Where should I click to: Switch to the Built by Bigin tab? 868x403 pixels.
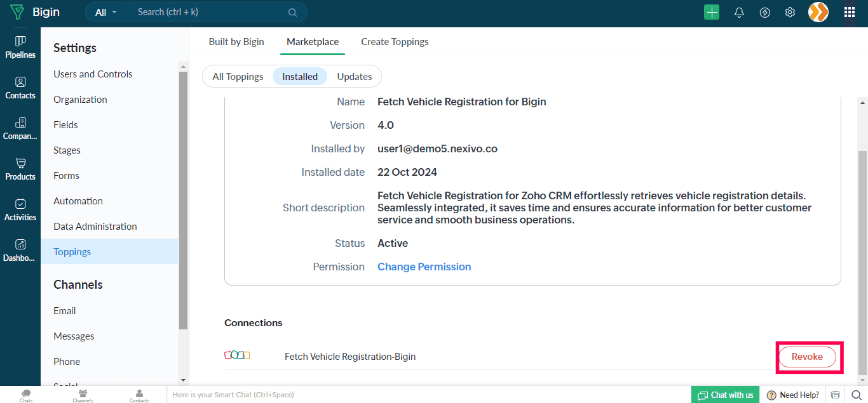point(236,41)
